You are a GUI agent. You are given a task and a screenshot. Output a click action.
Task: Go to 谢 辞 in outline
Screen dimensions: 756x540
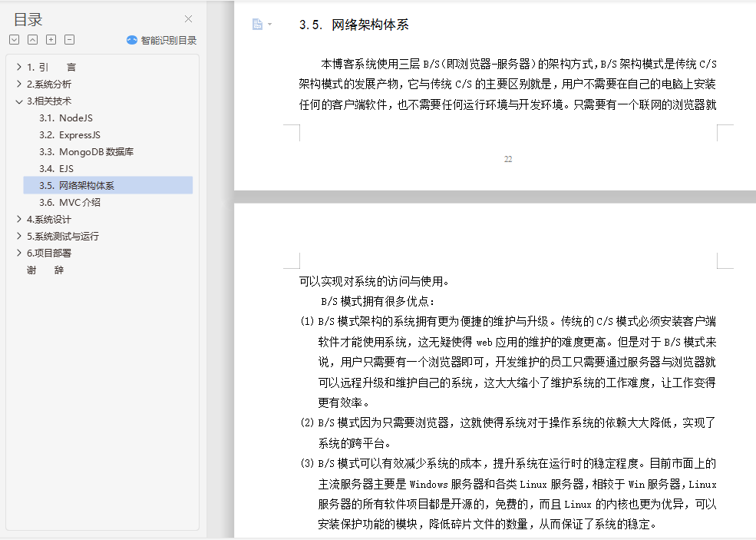click(x=45, y=270)
